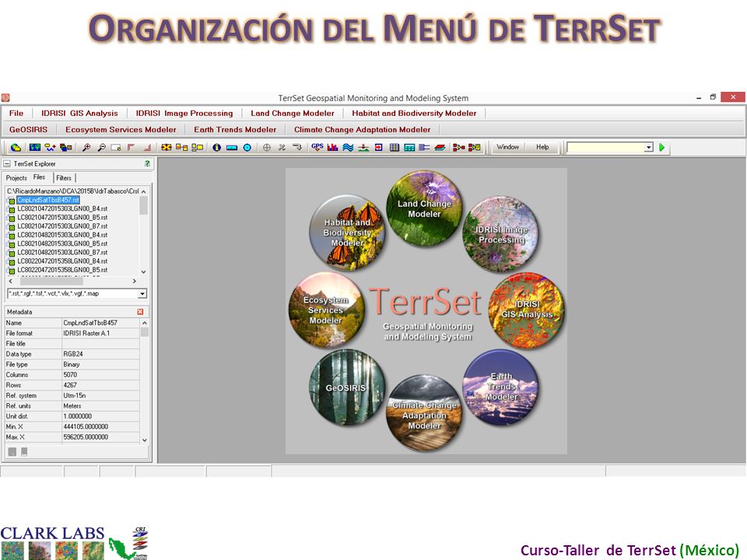Select file LC80210472015303LGN00_B4.rst
Image resolution: width=747 pixels, height=560 pixels.
[x=62, y=208]
